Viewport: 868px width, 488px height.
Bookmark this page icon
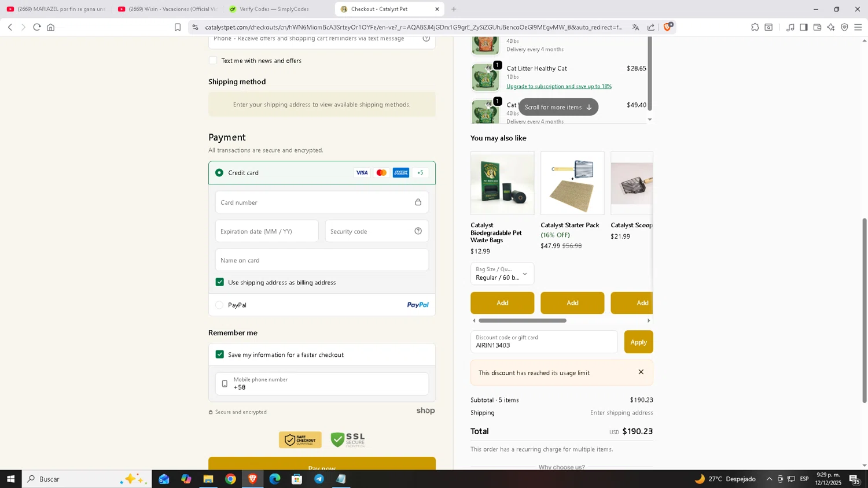coord(178,27)
